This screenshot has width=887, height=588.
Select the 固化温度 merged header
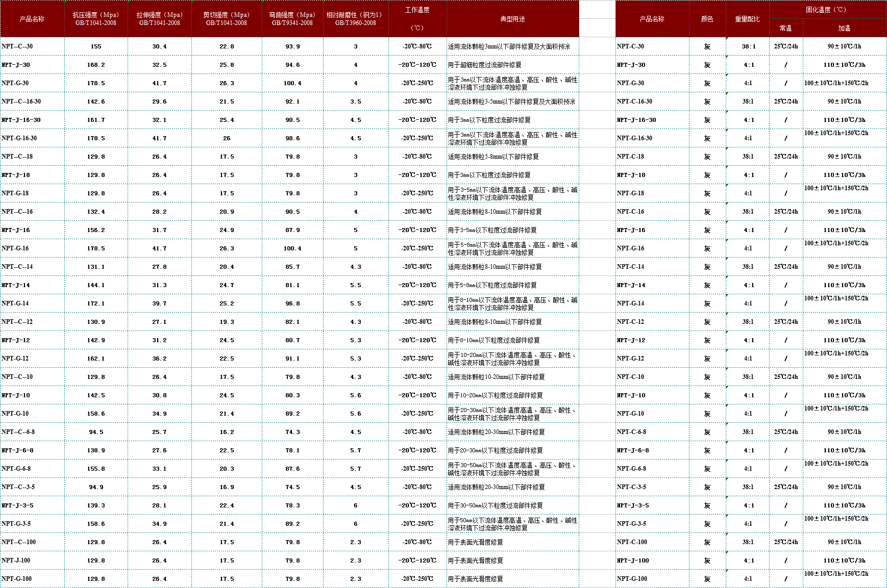click(x=827, y=10)
